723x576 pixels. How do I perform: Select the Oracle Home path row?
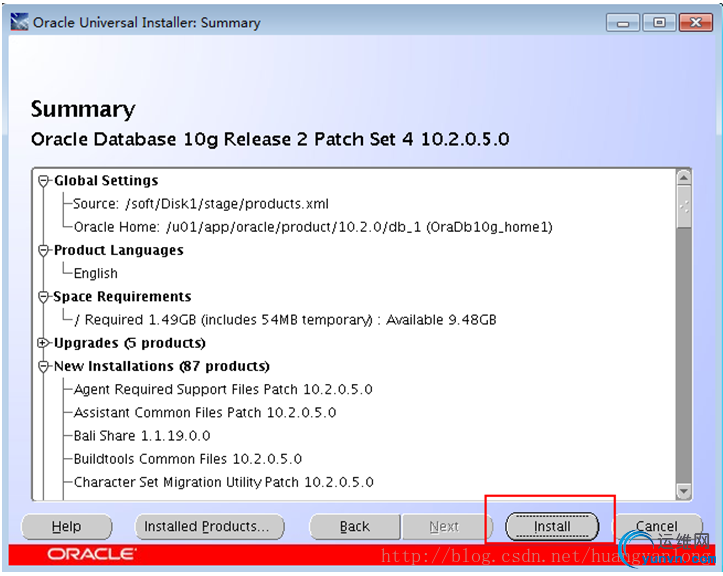tap(313, 227)
